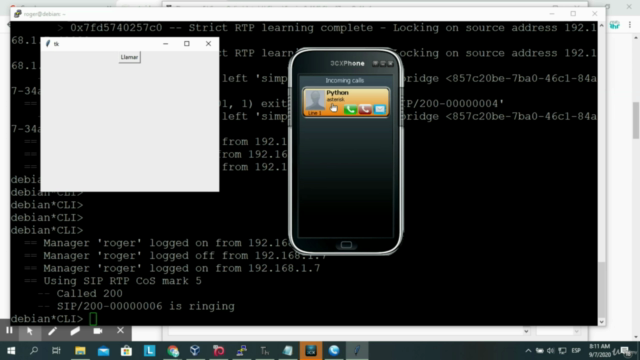Click the Llamar button in the tk window
Viewport: 640px width, 360px height.
pos(129,57)
